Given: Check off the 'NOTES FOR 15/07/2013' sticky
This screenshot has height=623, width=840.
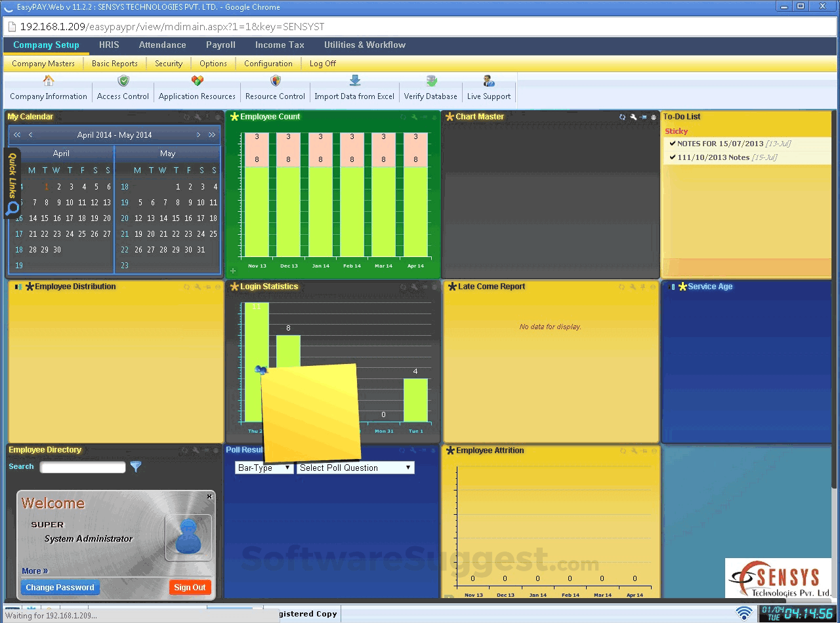Looking at the screenshot, I should pyautogui.click(x=672, y=144).
